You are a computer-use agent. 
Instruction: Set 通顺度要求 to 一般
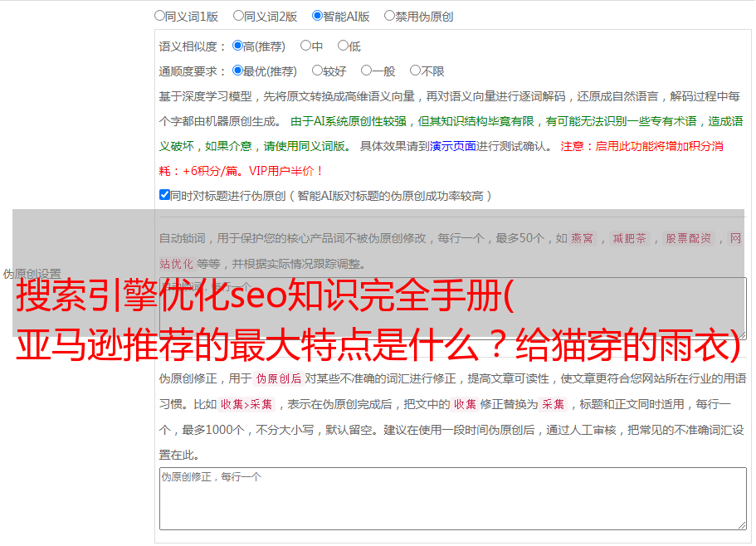coord(366,71)
